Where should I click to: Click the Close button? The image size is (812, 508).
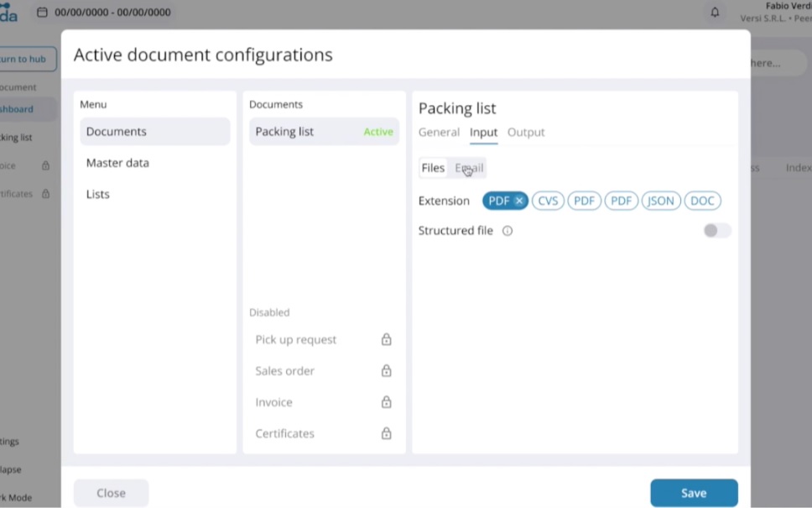[x=111, y=493]
